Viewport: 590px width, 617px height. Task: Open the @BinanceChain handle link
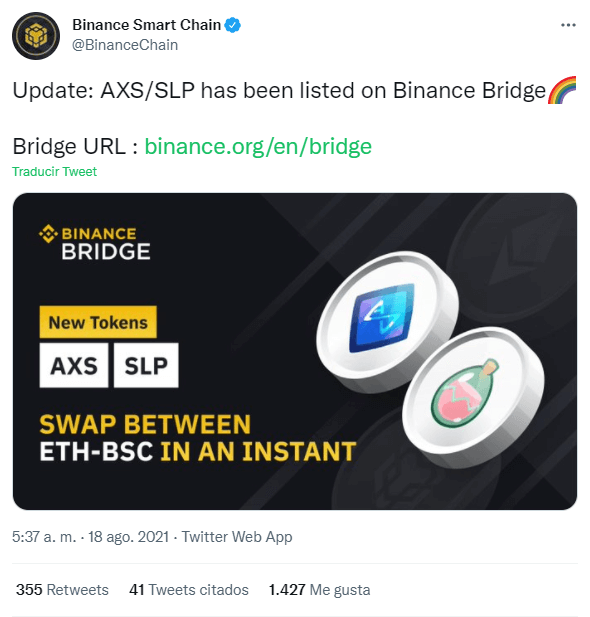click(125, 45)
